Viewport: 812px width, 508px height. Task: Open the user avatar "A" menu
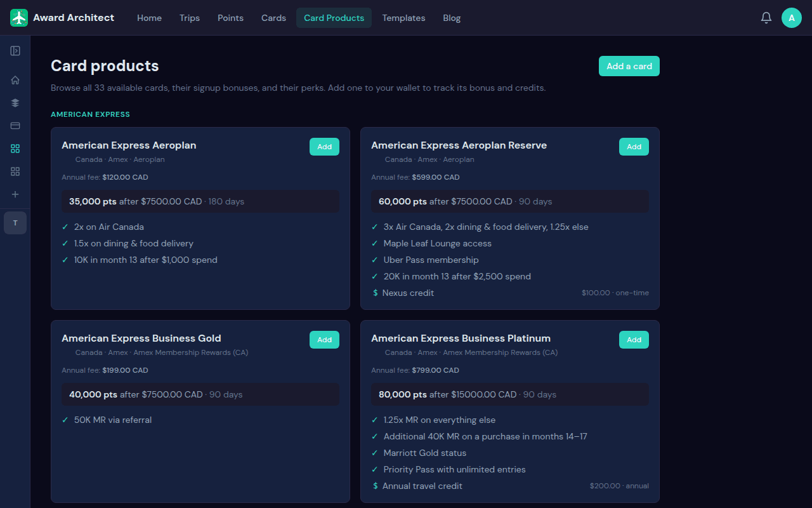pyautogui.click(x=792, y=18)
